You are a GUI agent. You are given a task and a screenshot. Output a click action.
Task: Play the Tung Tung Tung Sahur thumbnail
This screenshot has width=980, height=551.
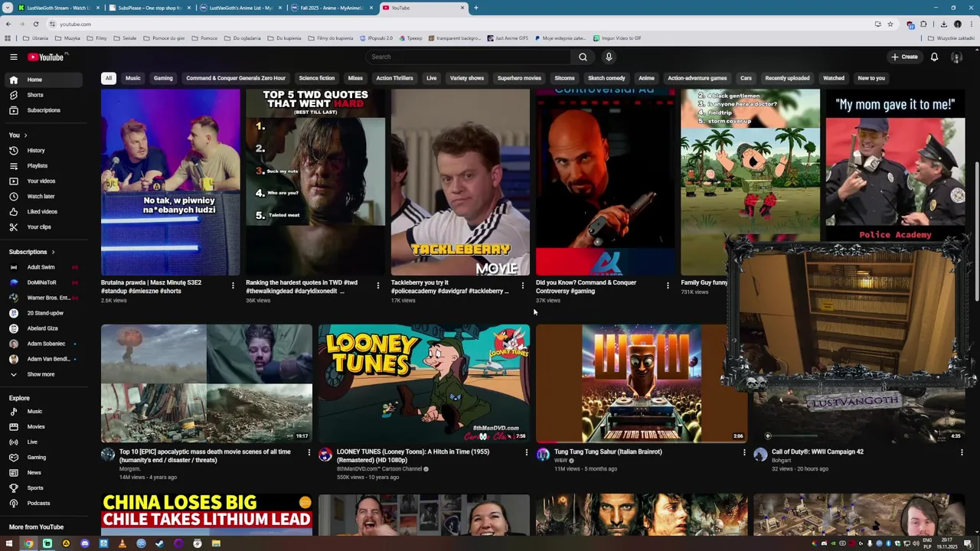point(642,383)
